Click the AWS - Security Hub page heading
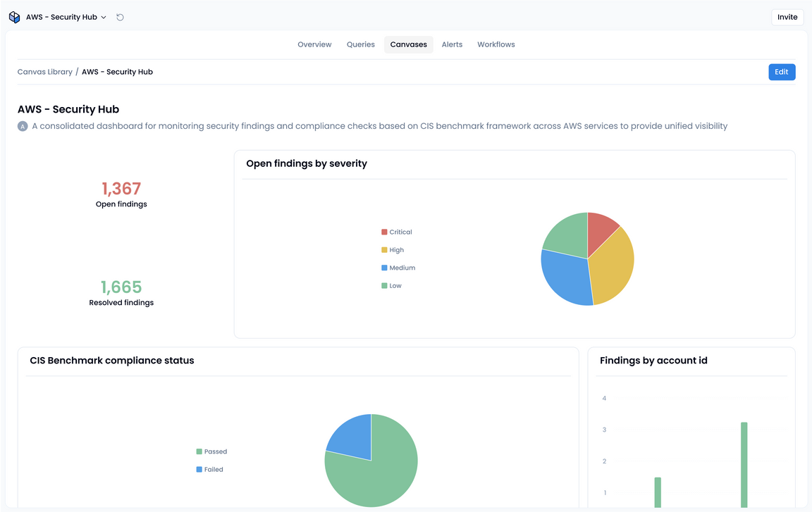 click(x=68, y=109)
